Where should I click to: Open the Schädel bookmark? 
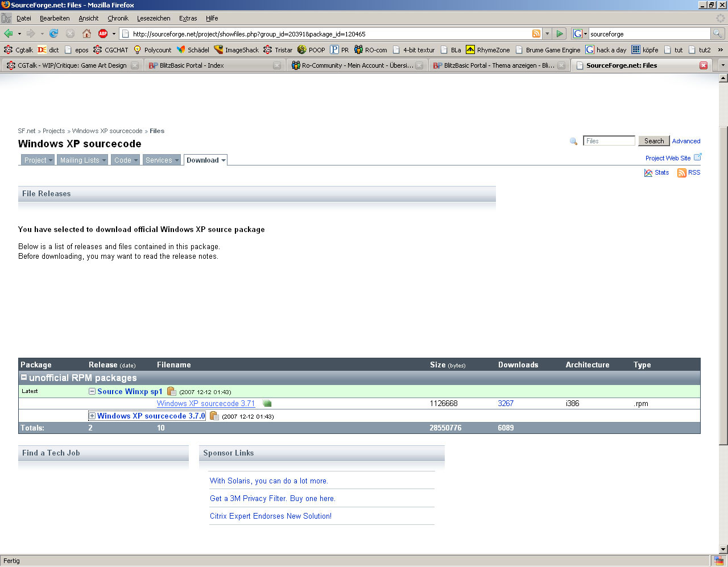coord(193,50)
